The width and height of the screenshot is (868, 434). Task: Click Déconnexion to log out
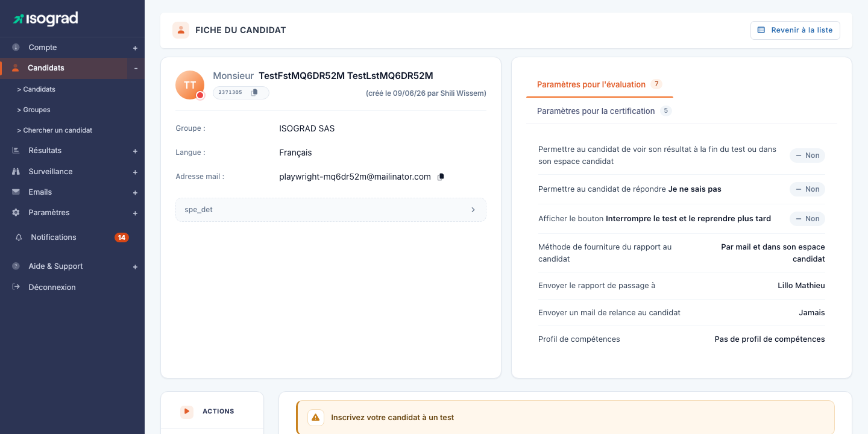(x=52, y=287)
